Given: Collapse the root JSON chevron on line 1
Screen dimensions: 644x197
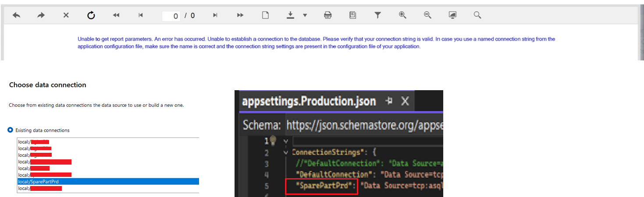Looking at the screenshot, I should [286, 141].
